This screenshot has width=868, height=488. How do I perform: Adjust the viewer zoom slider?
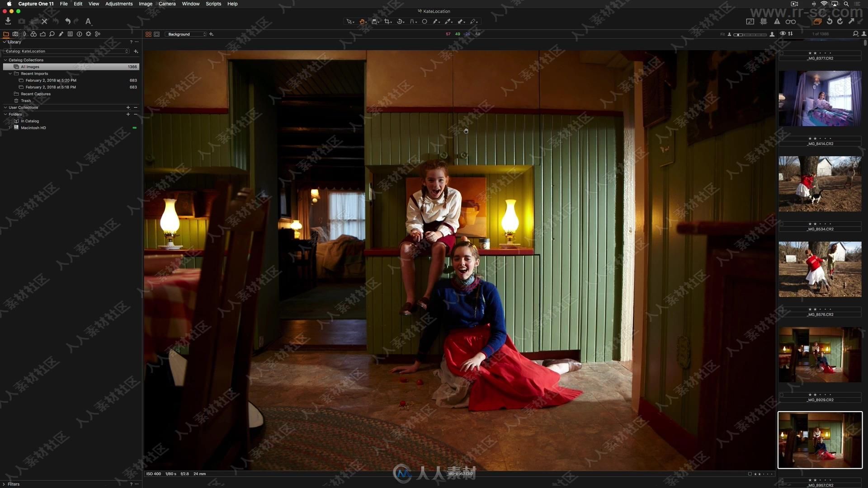(750, 34)
